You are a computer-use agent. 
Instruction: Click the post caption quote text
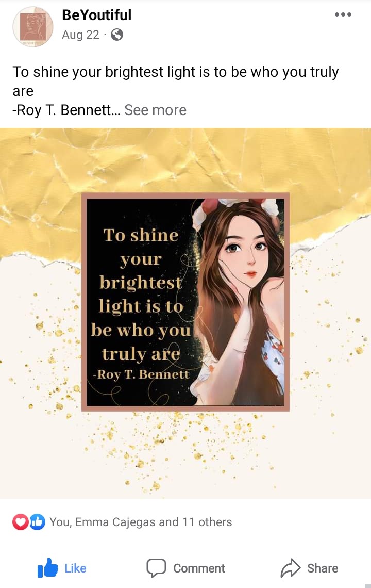pyautogui.click(x=175, y=72)
